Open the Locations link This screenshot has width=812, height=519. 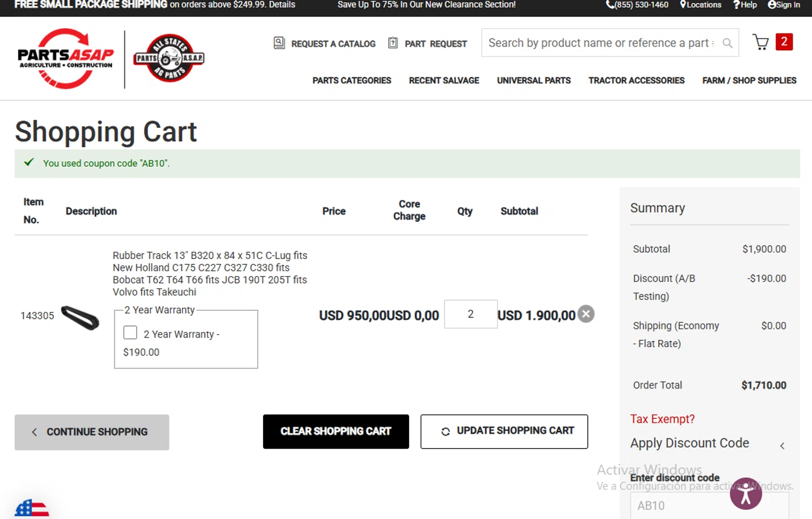click(x=700, y=5)
